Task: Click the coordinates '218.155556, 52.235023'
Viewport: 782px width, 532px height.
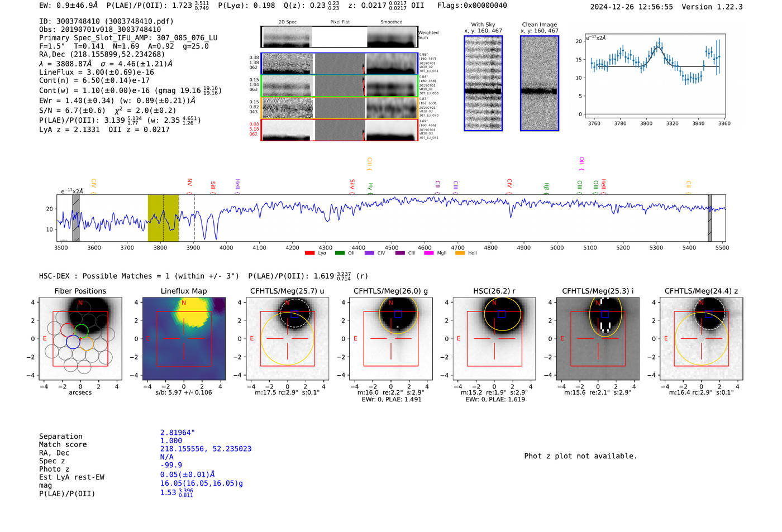Action: (x=206, y=449)
